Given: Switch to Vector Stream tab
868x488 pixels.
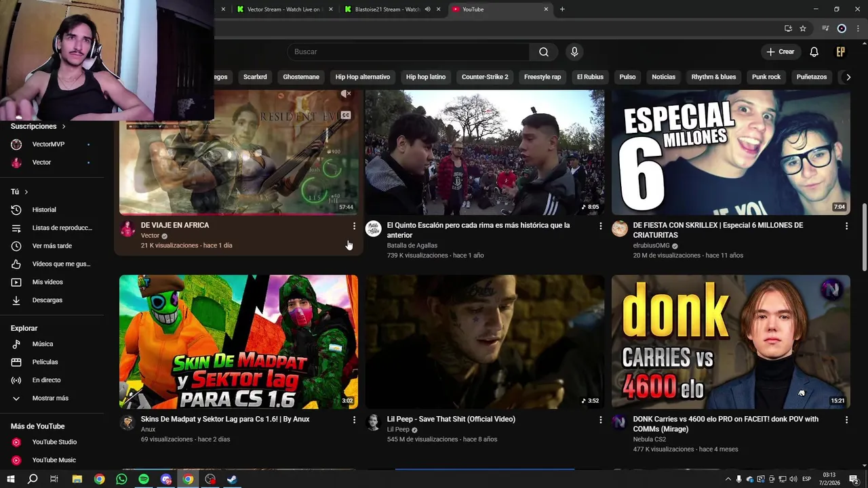Looking at the screenshot, I should point(283,9).
